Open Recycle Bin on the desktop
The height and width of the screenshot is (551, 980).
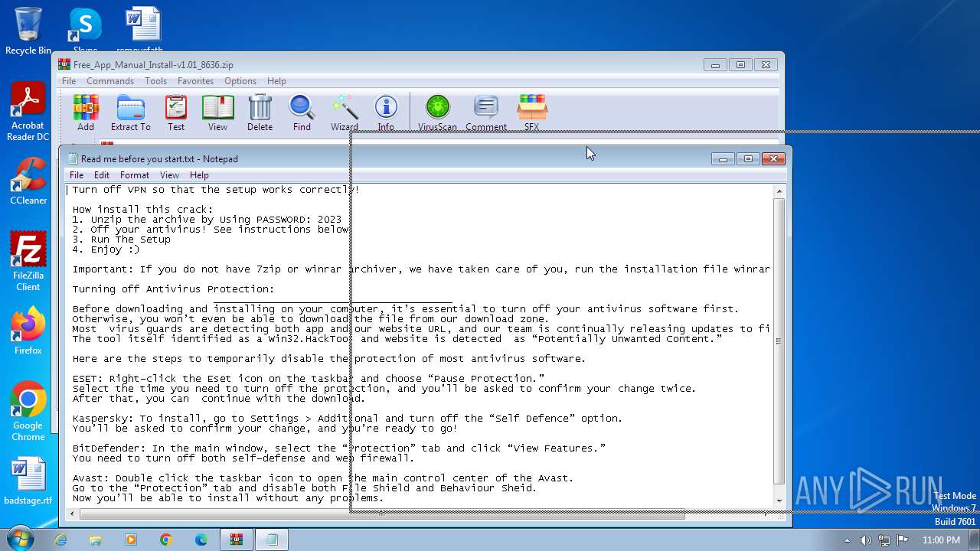[x=28, y=31]
